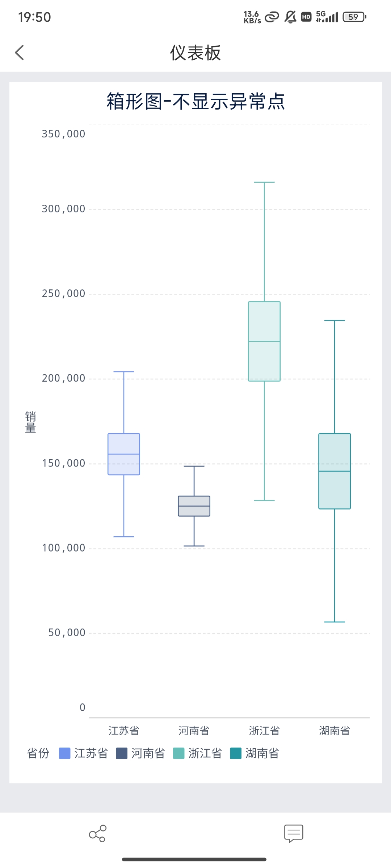The width and height of the screenshot is (391, 868).
Task: Toggle 江苏省 legend series
Action: [x=84, y=753]
